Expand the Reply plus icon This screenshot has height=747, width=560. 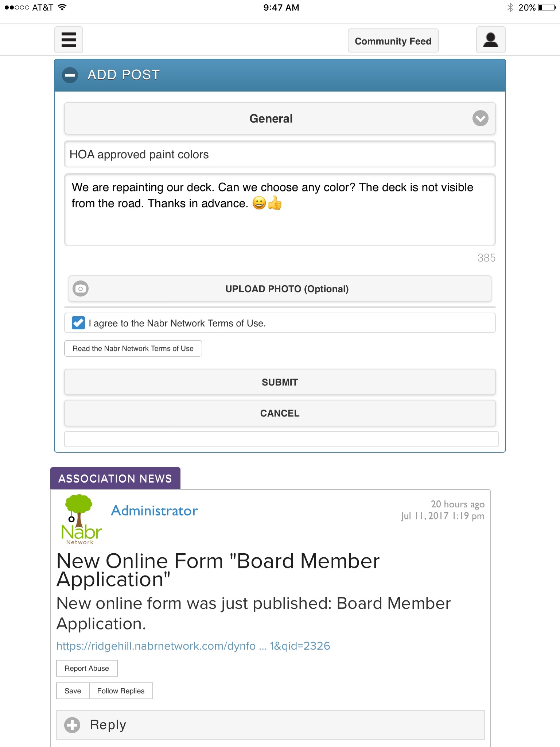pyautogui.click(x=72, y=725)
